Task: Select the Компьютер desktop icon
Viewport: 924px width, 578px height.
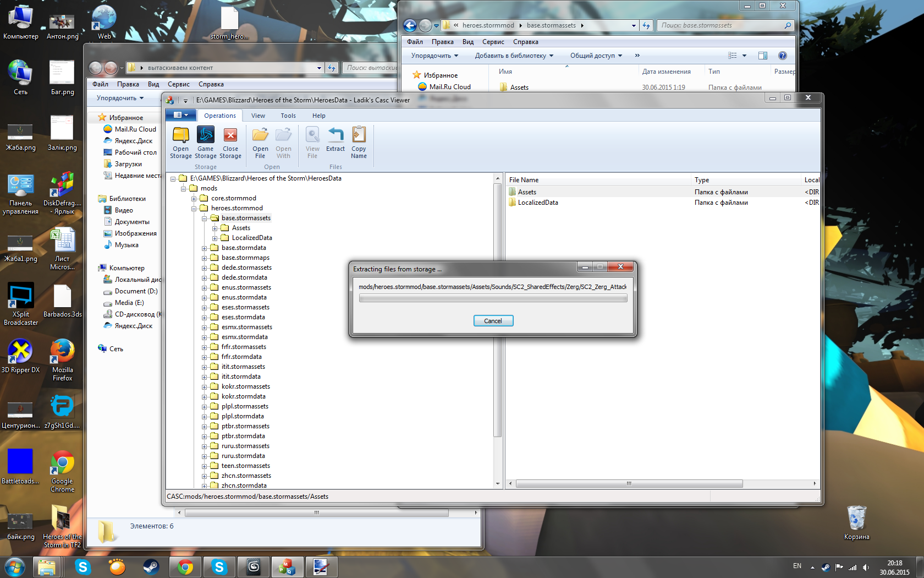Action: 21,23
